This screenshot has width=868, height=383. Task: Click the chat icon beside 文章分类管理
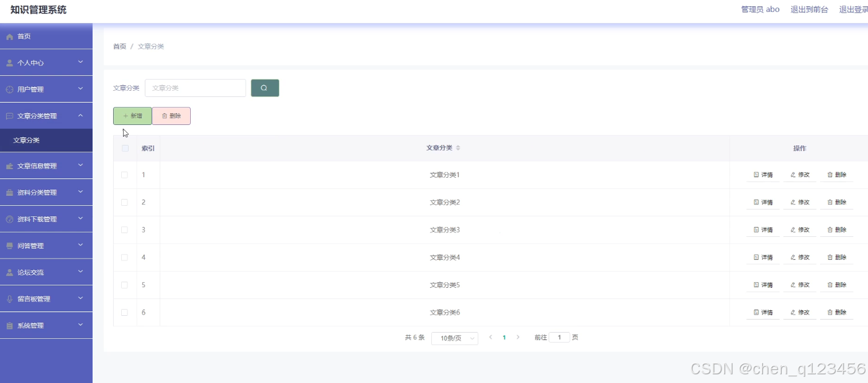click(9, 116)
